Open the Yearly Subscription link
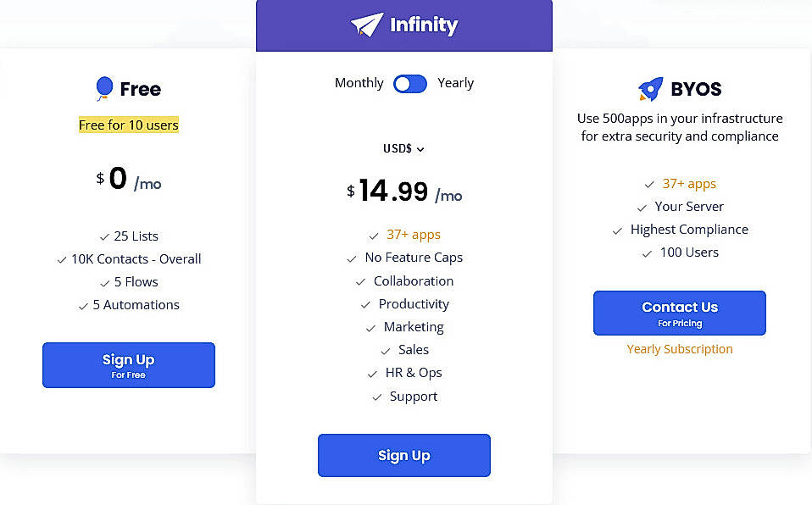This screenshot has height=505, width=812. pos(679,349)
